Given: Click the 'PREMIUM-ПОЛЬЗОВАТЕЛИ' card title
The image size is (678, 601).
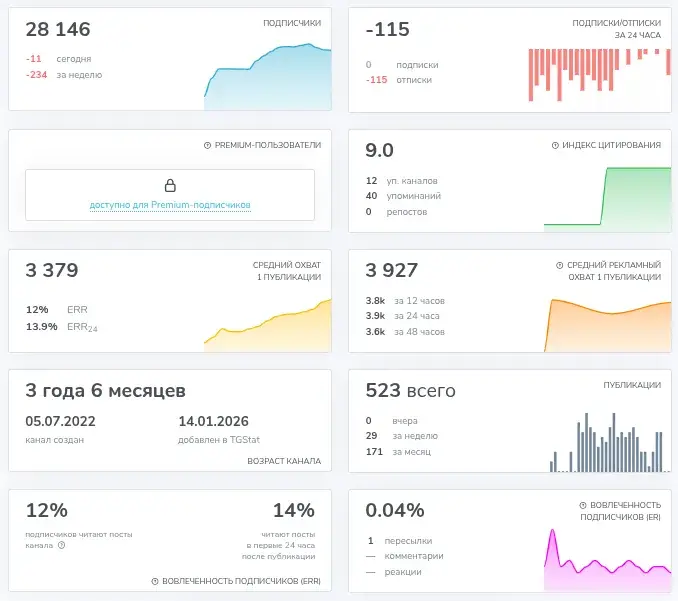Looking at the screenshot, I should point(268,145).
